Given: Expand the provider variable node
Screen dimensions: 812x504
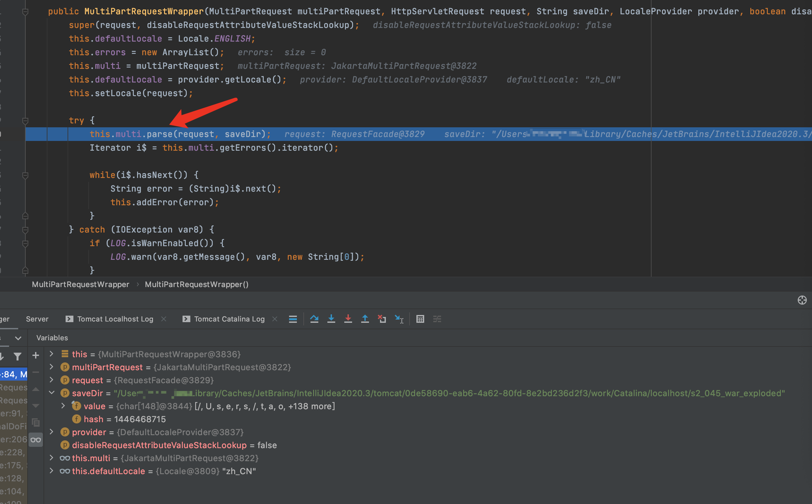Looking at the screenshot, I should click(51, 432).
